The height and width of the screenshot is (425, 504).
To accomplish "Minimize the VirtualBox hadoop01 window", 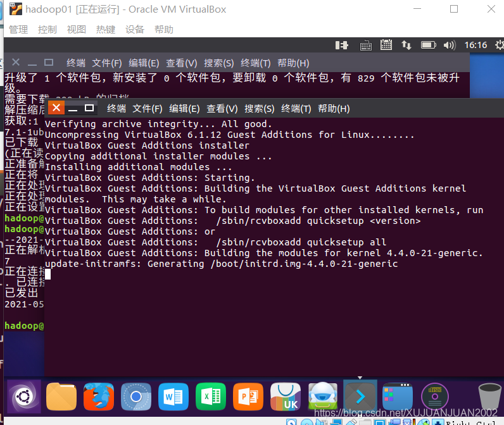I will [x=417, y=9].
